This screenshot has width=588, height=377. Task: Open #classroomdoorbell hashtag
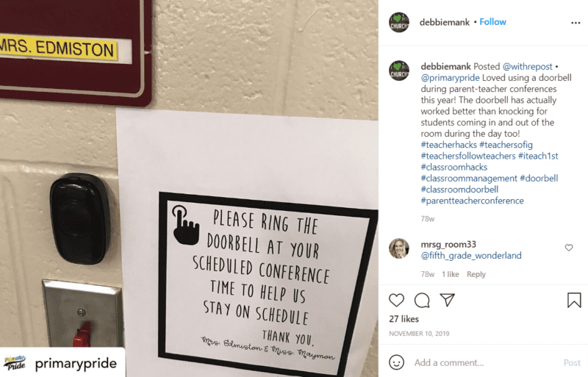point(459,190)
